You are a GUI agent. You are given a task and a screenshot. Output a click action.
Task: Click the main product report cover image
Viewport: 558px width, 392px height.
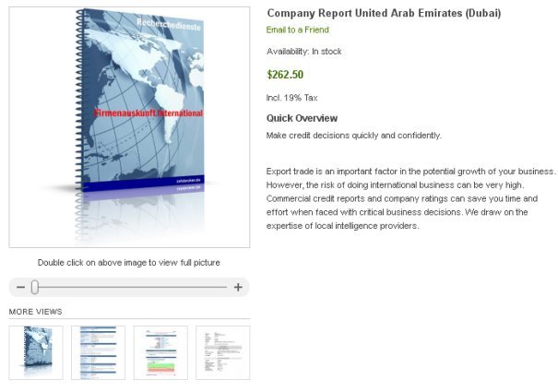(129, 126)
